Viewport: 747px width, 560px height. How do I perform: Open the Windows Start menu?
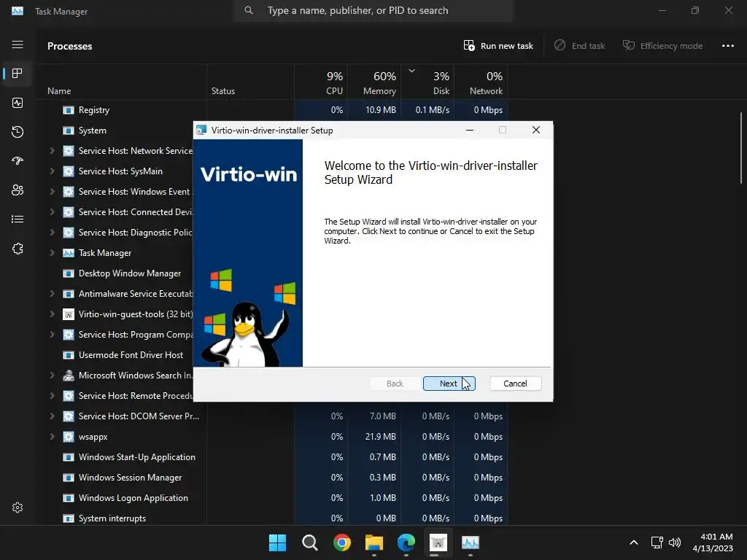point(277,542)
